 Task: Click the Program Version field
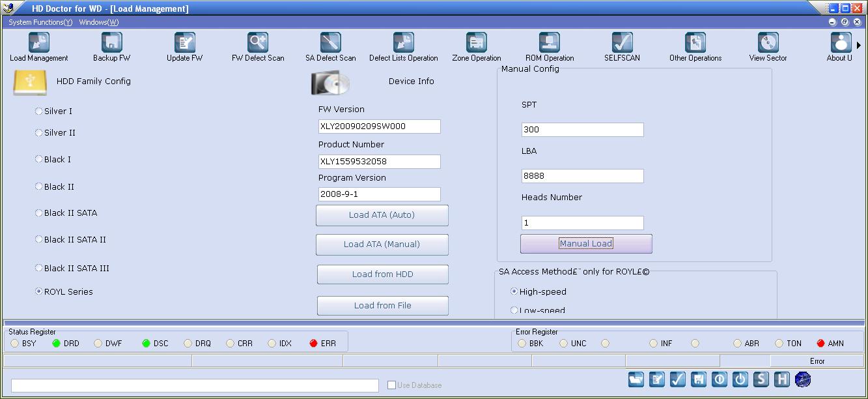click(x=380, y=194)
